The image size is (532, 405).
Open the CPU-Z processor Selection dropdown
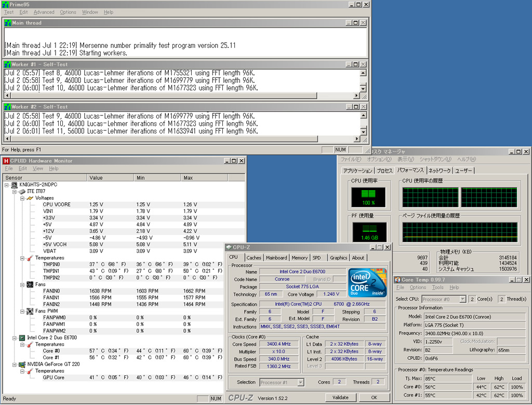(300, 383)
